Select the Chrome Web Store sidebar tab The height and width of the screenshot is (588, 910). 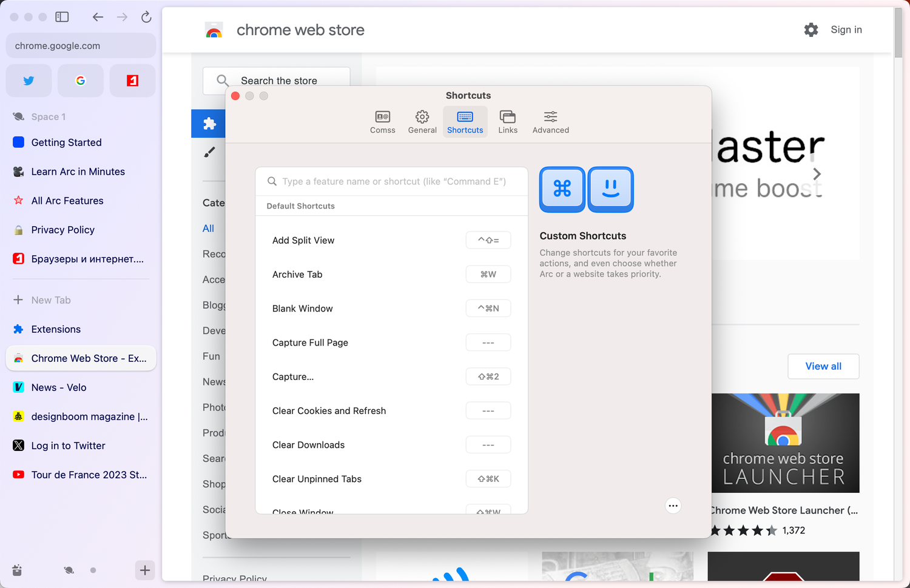click(x=81, y=358)
